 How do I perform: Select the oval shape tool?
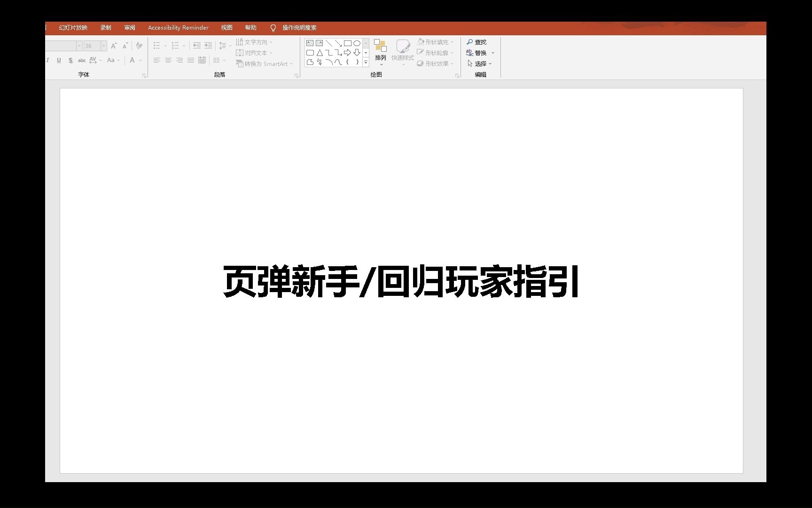tap(357, 42)
